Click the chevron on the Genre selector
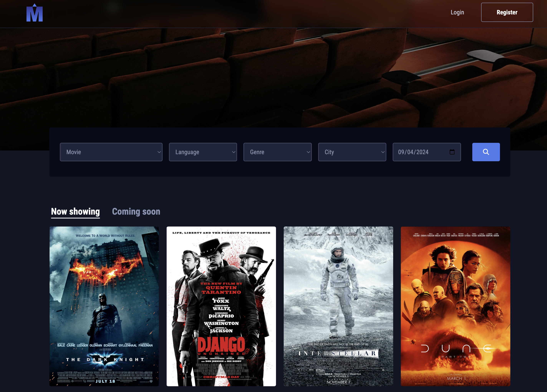The width and height of the screenshot is (547, 392). click(x=308, y=152)
